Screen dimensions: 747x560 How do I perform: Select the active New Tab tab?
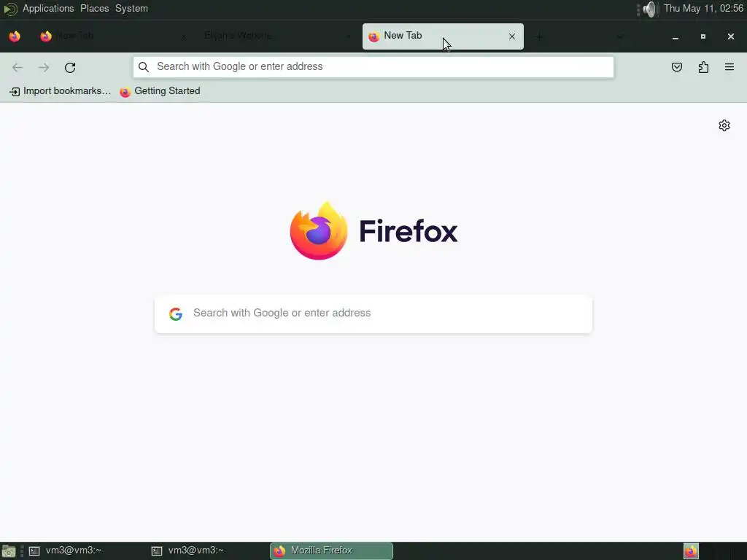[x=443, y=36]
